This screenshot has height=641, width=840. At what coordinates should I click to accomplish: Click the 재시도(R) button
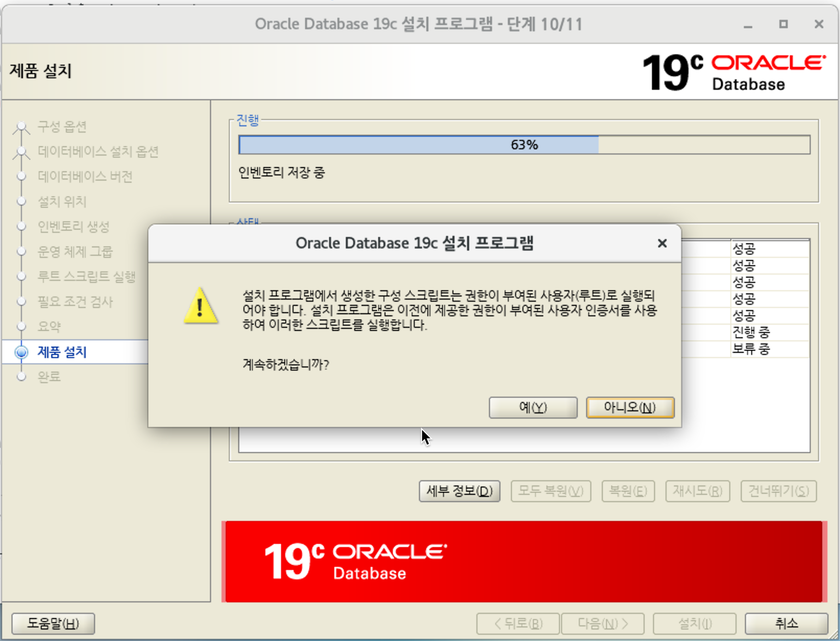pos(697,491)
